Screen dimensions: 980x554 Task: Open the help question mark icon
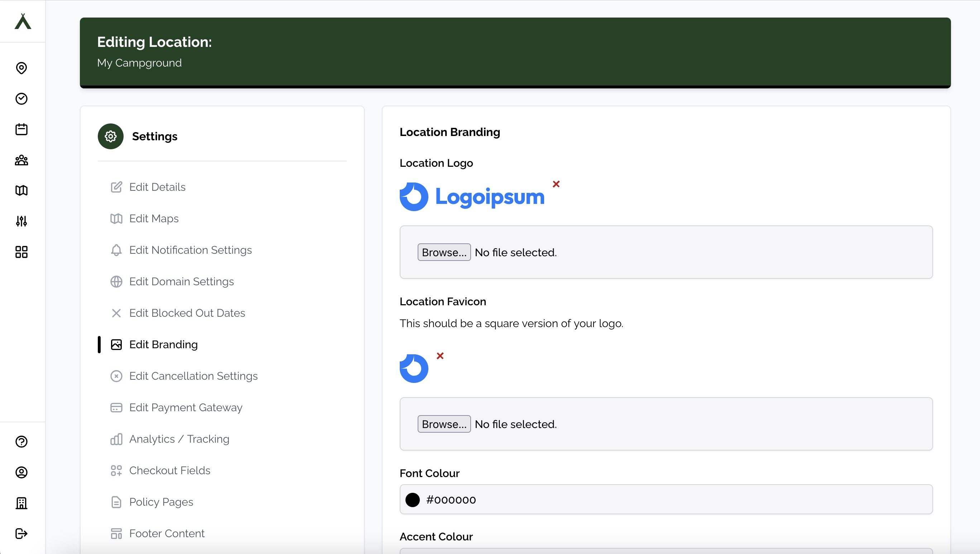[22, 442]
